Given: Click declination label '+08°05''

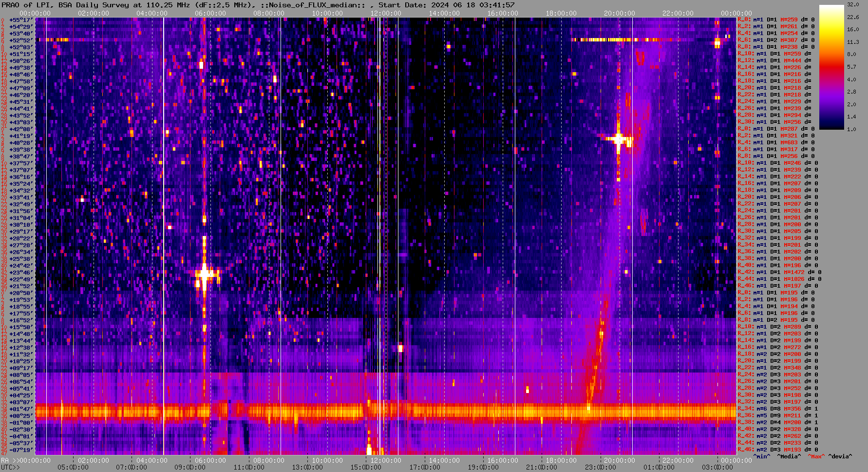Looking at the screenshot, I should [x=21, y=374].
